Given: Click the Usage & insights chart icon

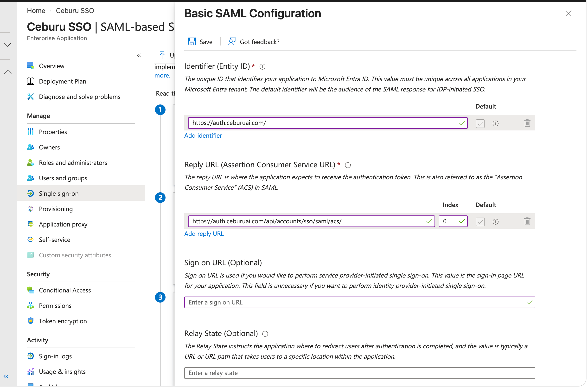Looking at the screenshot, I should [x=30, y=372].
